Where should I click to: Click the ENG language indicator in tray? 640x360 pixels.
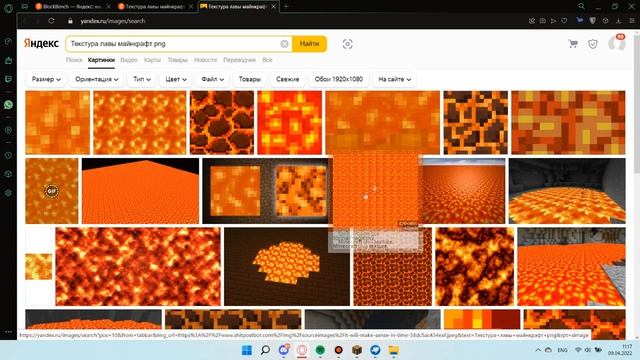(562, 350)
